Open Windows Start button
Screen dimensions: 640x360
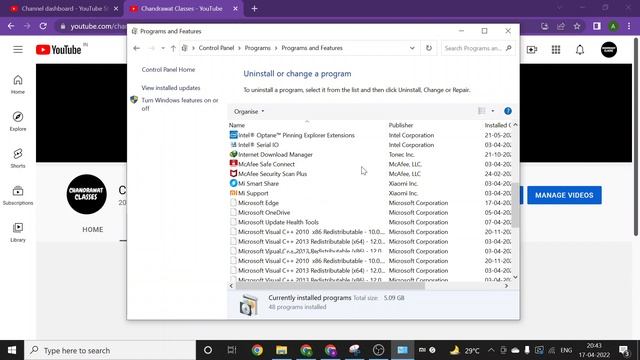12,350
